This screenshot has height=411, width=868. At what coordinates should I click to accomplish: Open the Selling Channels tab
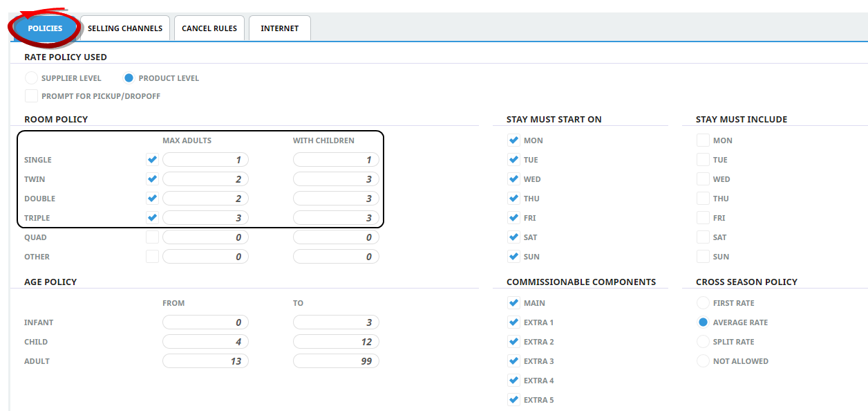pyautogui.click(x=124, y=28)
